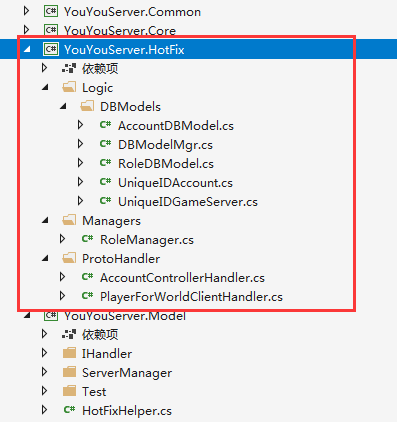Viewport: 397px width, 422px height.
Task: Open DBModelMgr.cs file name
Action: pyautogui.click(x=165, y=145)
